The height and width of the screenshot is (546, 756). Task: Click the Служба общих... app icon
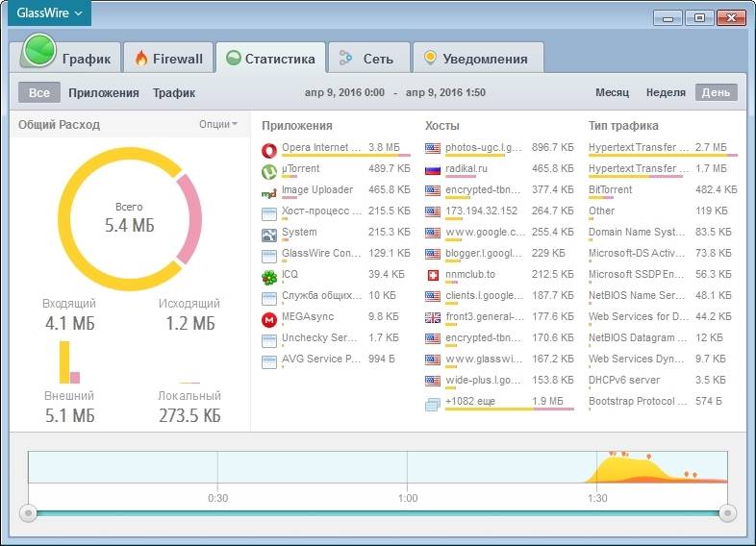coord(269,298)
